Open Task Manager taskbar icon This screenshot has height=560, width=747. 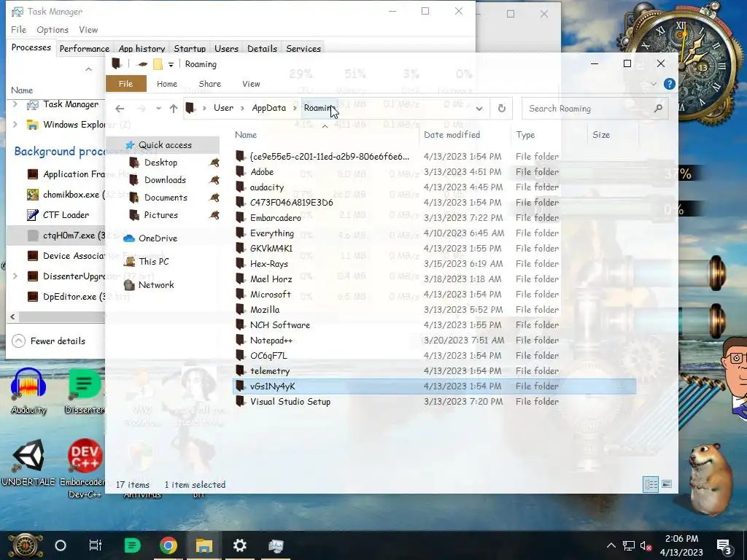click(x=276, y=545)
